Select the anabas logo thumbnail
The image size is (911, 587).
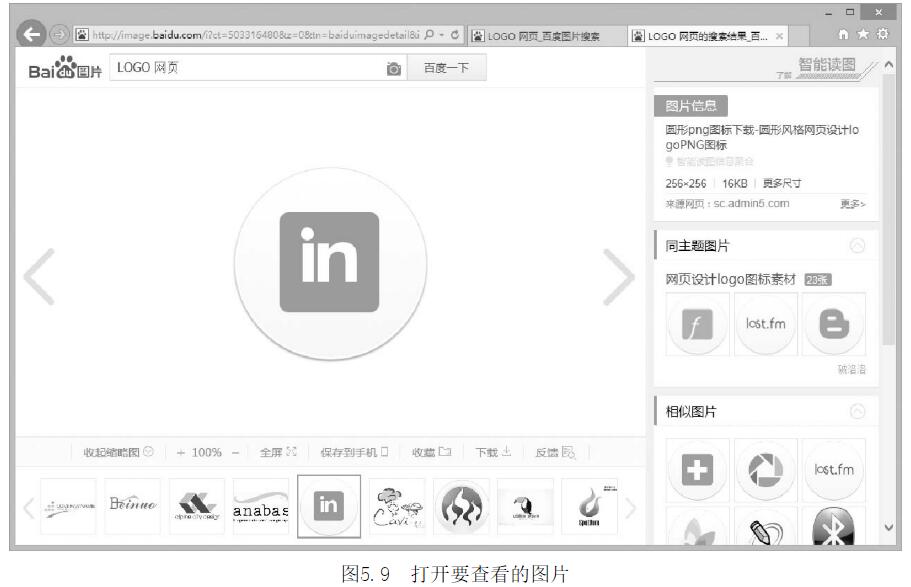click(261, 507)
